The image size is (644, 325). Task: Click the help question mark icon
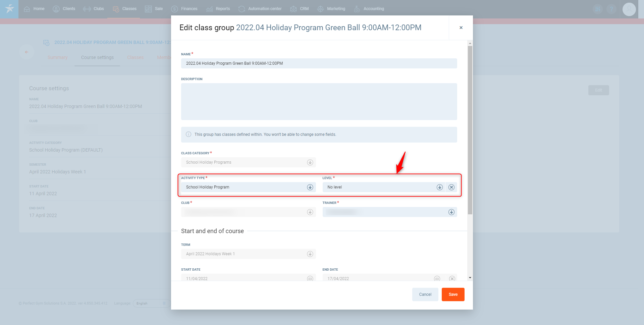click(611, 9)
